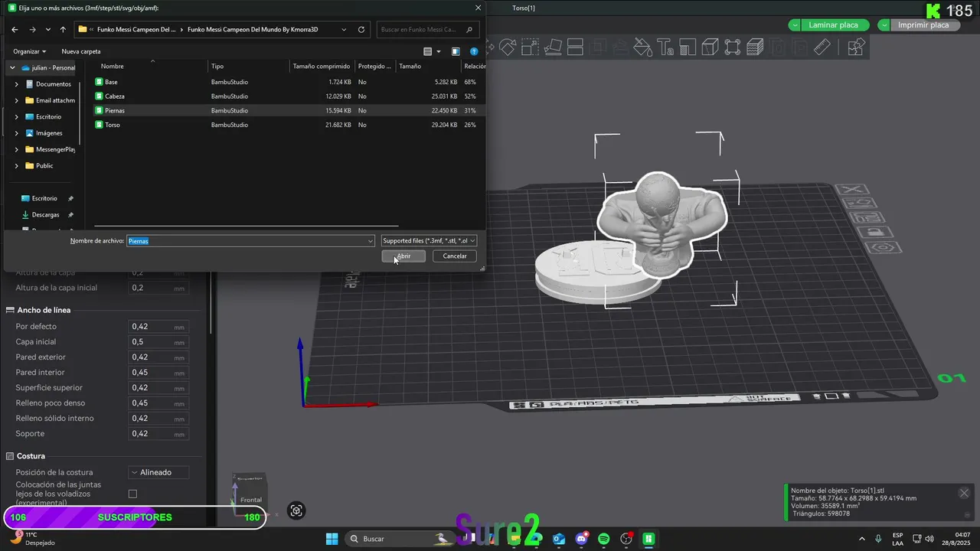
Task: Go up one folder level
Action: (63, 30)
